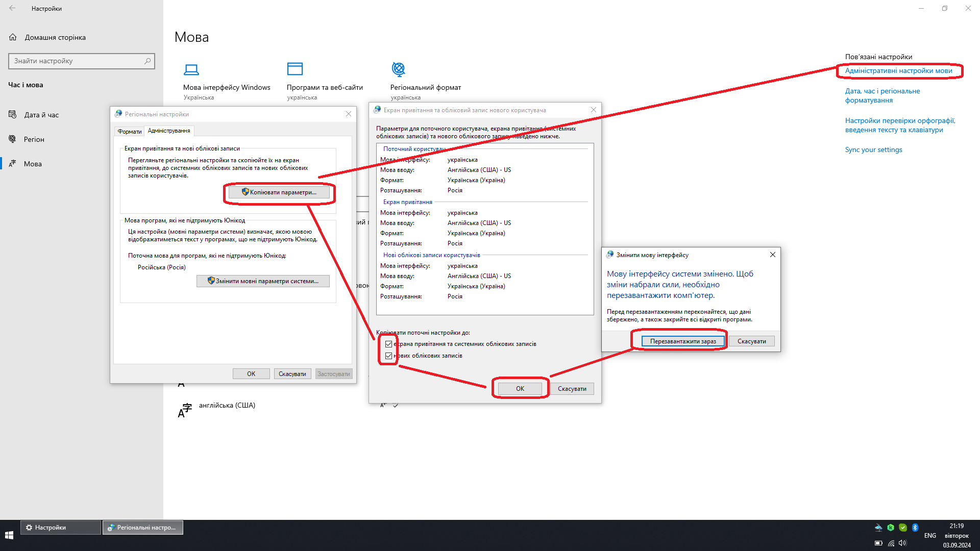Toggle the welcome screen and system accounts checkbox
The width and height of the screenshot is (980, 551).
(389, 344)
